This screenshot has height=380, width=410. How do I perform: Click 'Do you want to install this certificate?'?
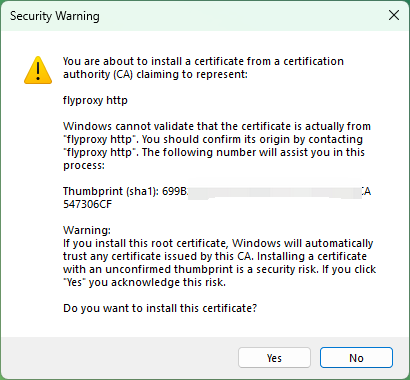(x=160, y=308)
